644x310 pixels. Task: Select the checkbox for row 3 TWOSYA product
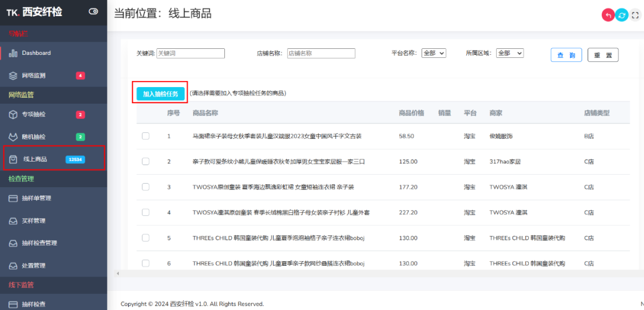[x=145, y=187]
